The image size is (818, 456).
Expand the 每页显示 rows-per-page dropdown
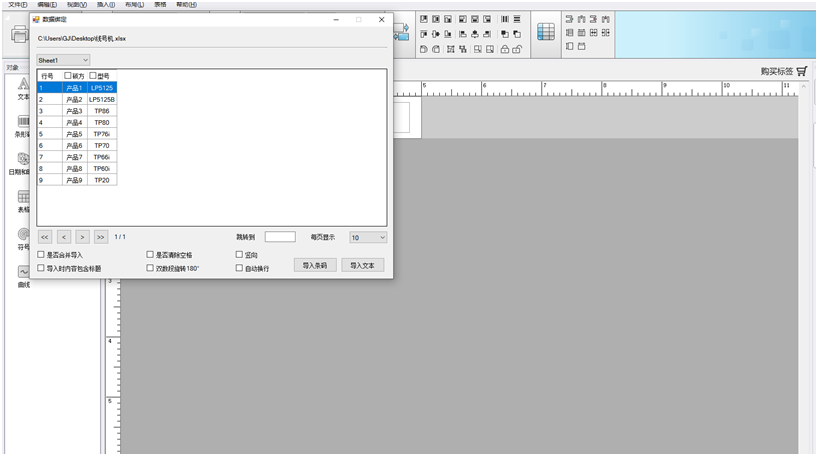368,237
